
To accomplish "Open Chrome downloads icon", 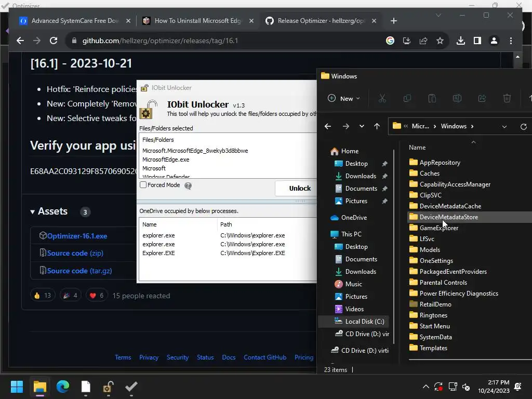I will click(x=461, y=41).
